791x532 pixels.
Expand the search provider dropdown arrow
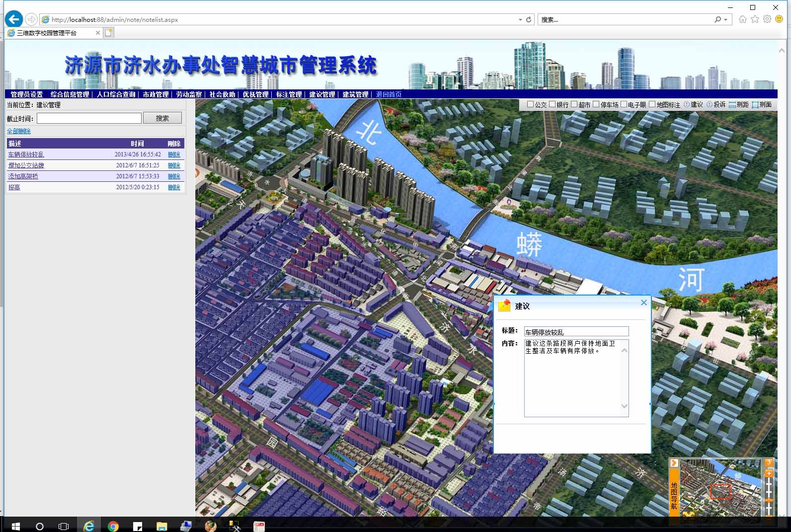[726, 20]
